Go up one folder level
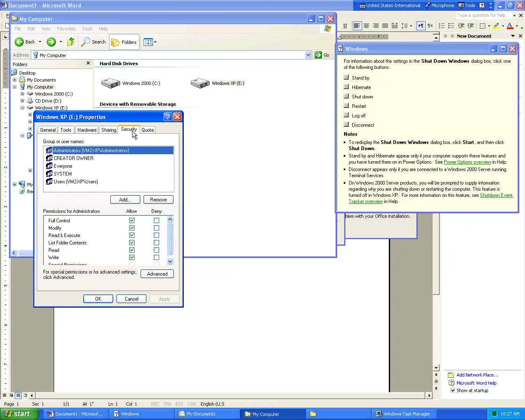Image resolution: width=525 pixels, height=420 pixels. point(71,42)
